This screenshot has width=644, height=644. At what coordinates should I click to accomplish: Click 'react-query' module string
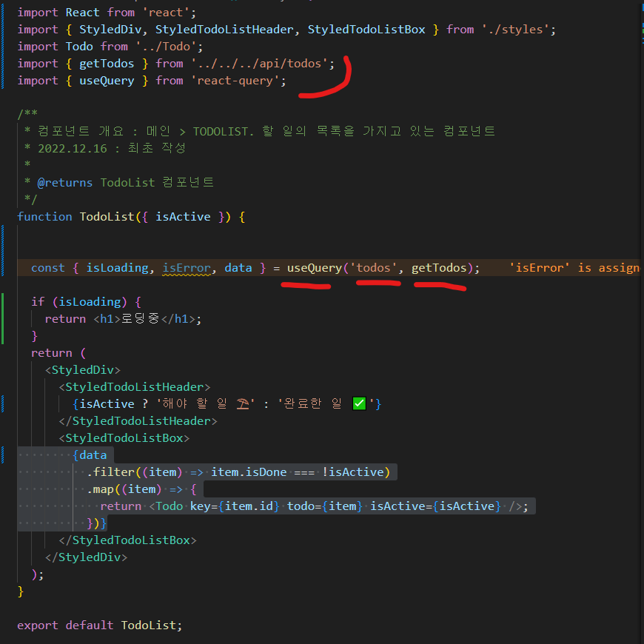(x=235, y=81)
